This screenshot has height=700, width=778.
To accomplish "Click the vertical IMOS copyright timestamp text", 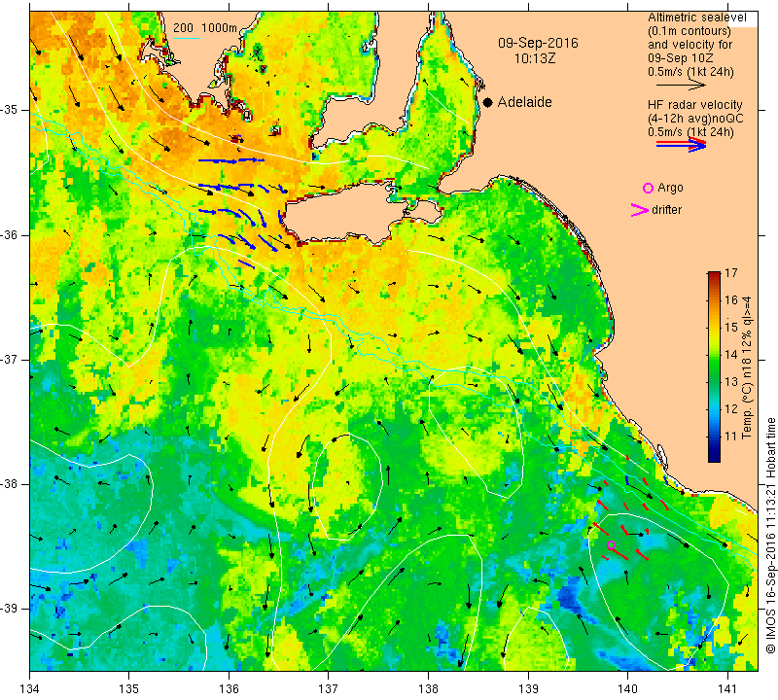I will point(770,535).
